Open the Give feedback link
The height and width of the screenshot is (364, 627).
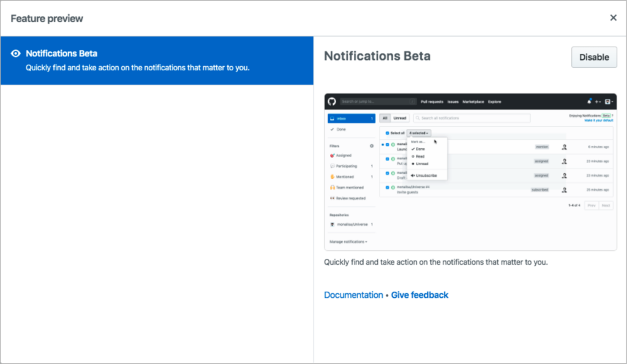tap(419, 295)
